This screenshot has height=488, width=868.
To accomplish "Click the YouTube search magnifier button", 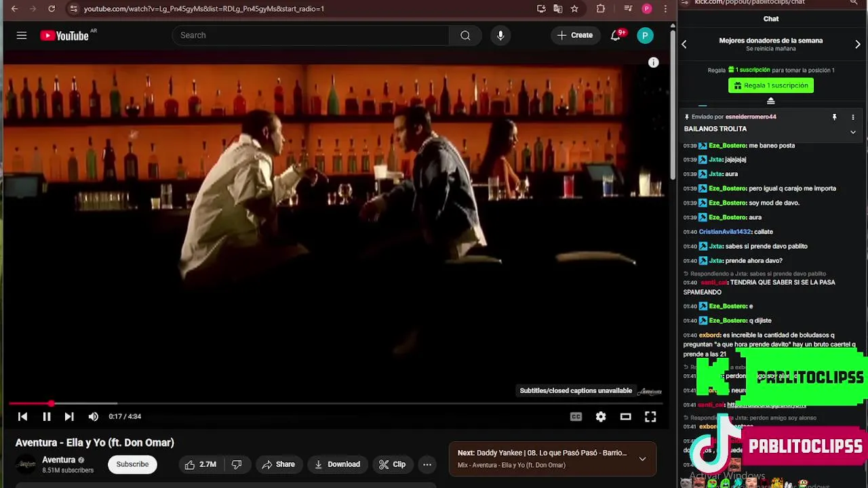I will pos(465,35).
